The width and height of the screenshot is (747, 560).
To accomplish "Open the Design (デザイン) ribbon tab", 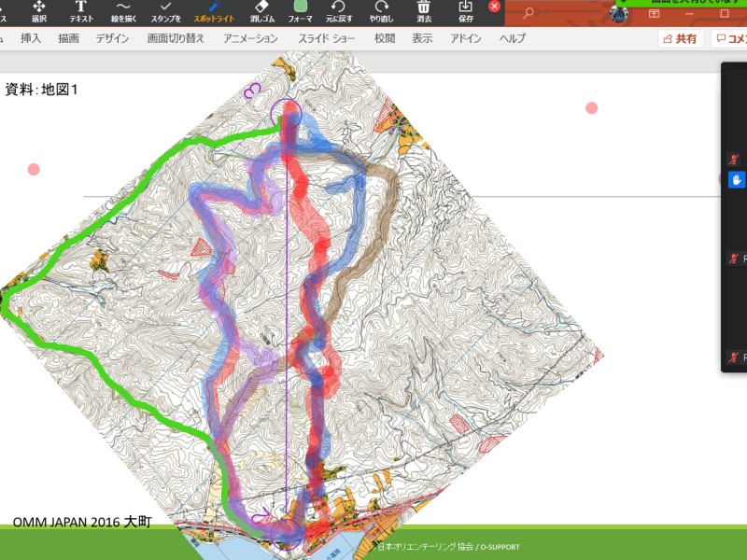I will (112, 38).
